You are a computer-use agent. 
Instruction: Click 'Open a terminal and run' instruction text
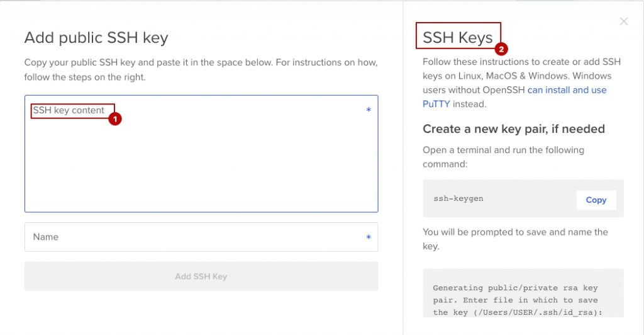503,157
